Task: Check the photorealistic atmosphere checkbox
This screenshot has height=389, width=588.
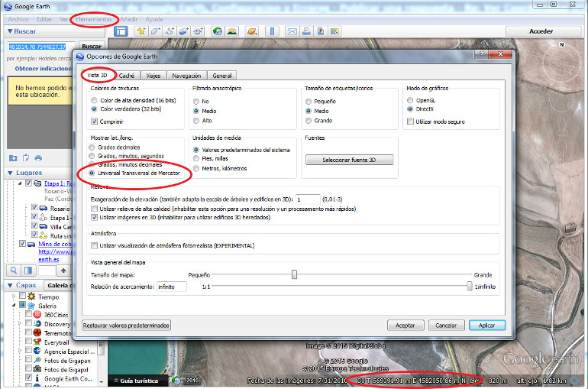Action: point(95,245)
